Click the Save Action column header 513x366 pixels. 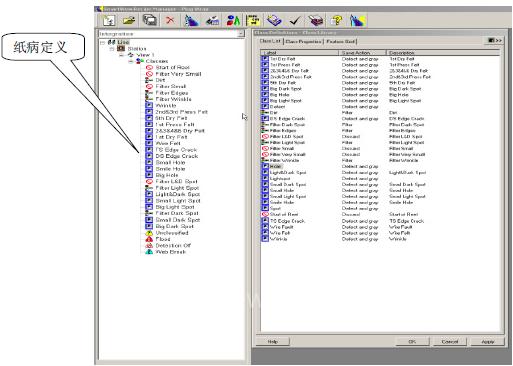[362, 53]
